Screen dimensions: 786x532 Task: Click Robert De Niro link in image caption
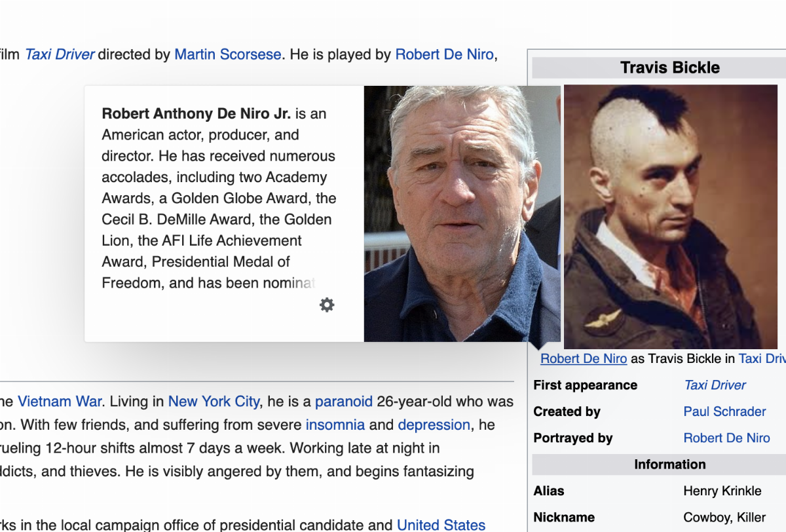click(x=584, y=358)
